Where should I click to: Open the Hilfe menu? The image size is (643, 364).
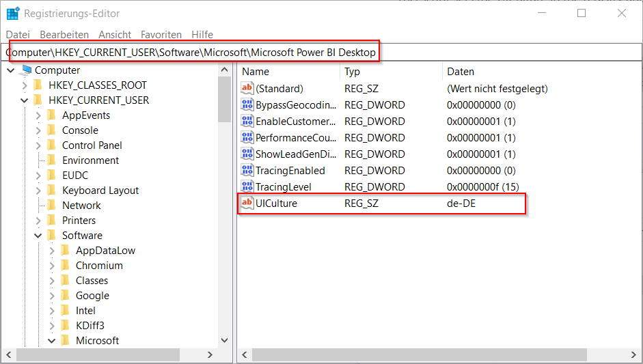(202, 35)
